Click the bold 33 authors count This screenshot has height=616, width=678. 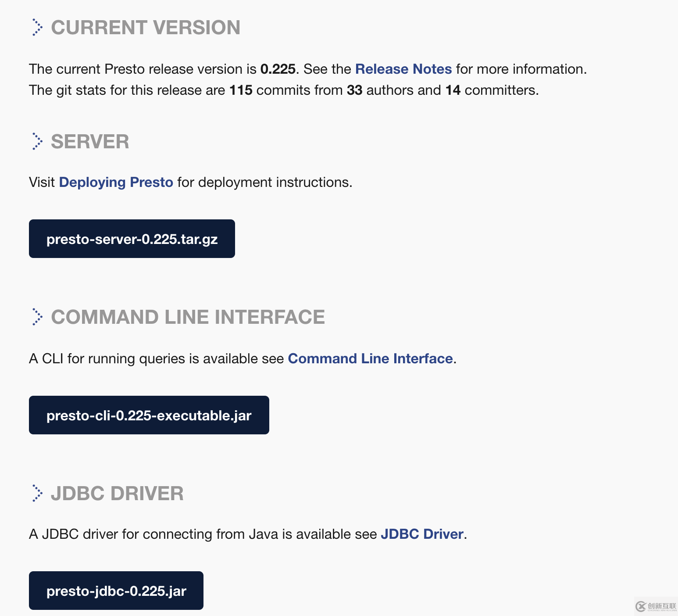(355, 90)
